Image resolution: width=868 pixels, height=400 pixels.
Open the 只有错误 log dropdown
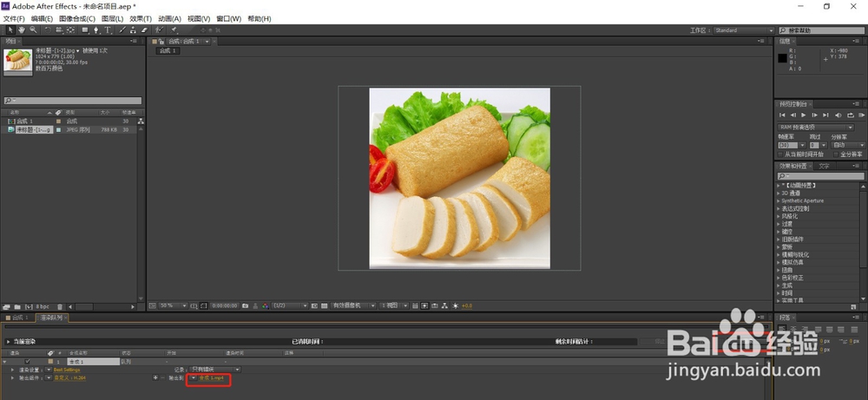coord(215,369)
